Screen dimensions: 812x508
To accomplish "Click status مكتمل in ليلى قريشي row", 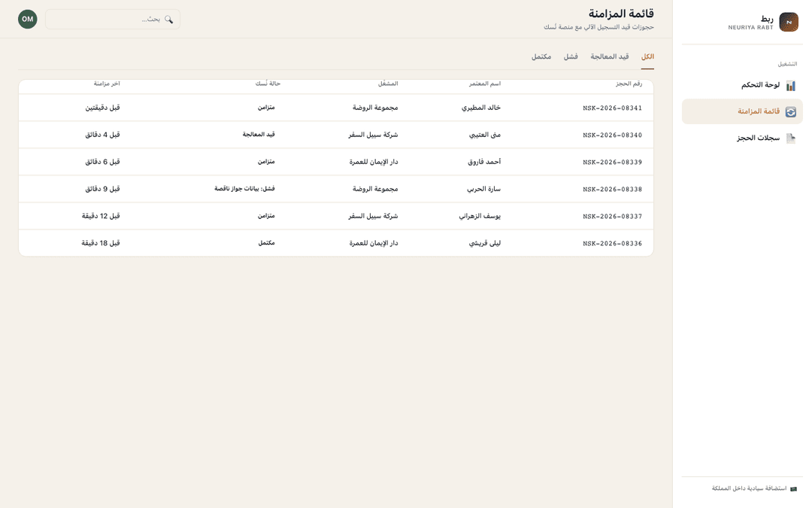I will click(x=266, y=242).
